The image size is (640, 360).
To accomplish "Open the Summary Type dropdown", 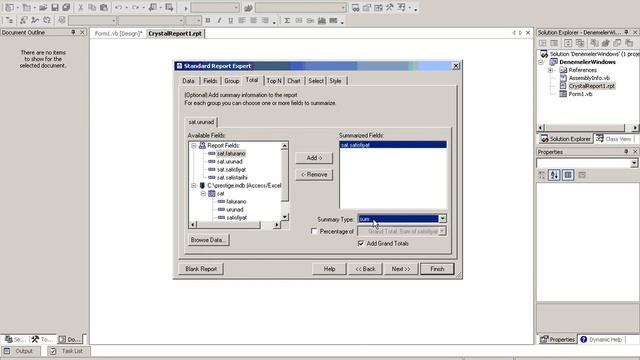I will [x=442, y=219].
